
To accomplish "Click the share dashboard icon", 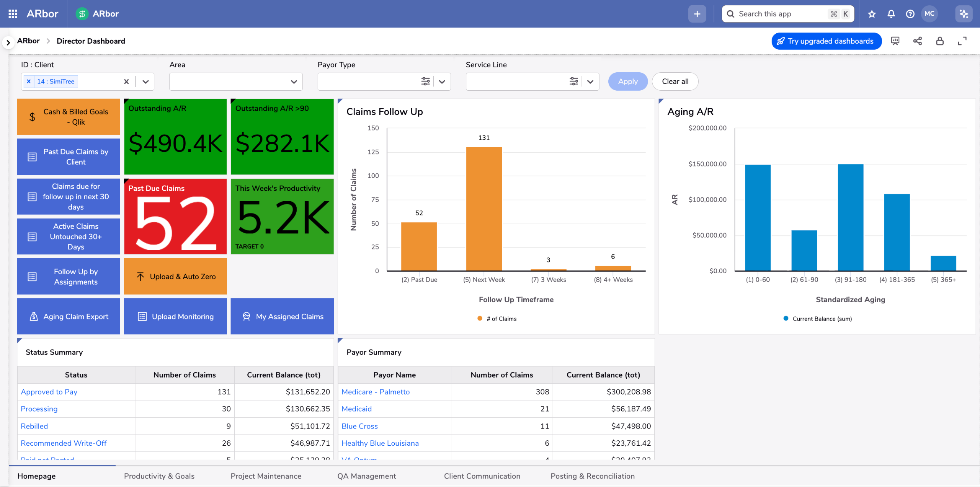I will (918, 41).
